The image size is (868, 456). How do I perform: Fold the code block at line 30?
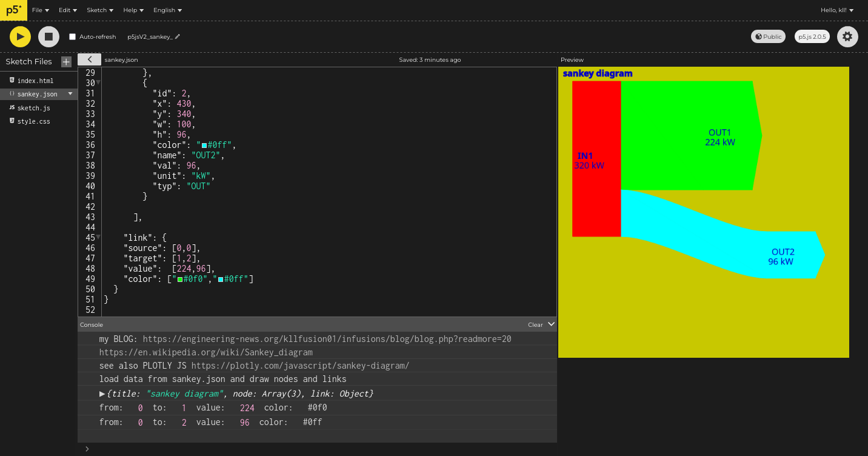[x=98, y=82]
